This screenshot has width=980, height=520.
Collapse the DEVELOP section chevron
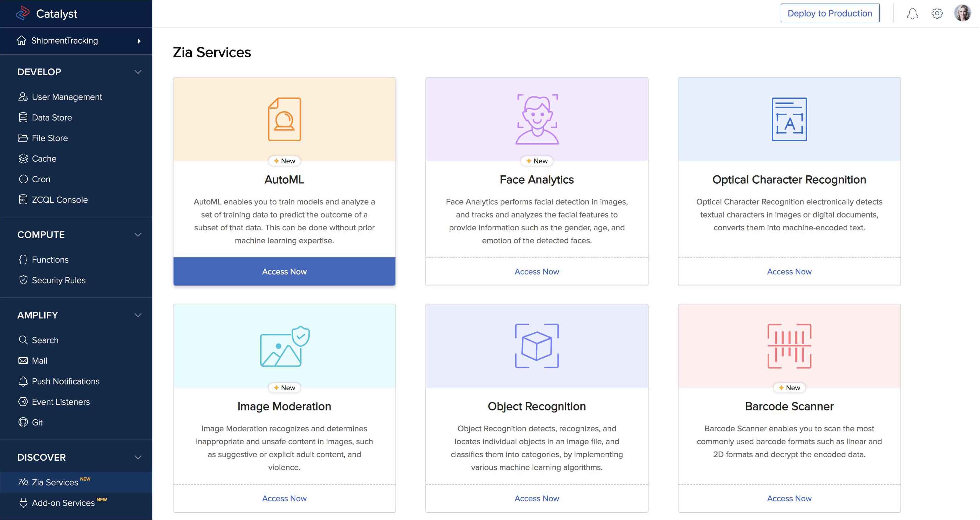[138, 72]
